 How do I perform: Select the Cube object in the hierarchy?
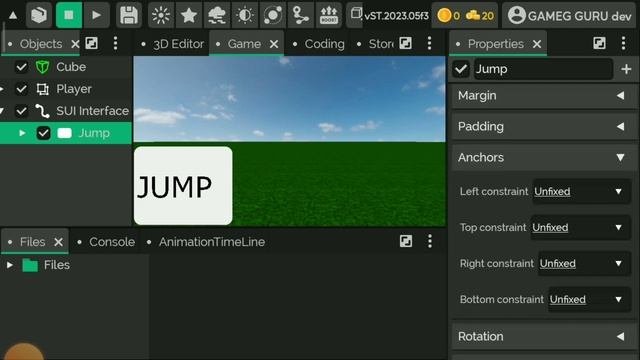point(71,67)
